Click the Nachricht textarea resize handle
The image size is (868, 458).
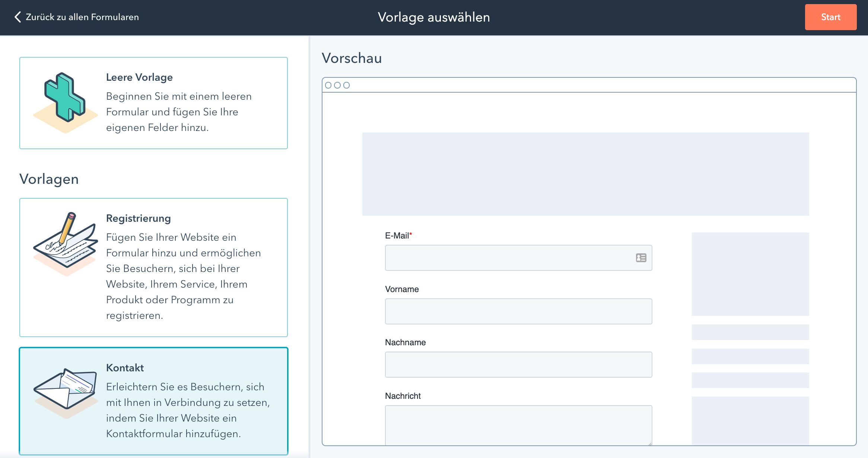tap(650, 443)
